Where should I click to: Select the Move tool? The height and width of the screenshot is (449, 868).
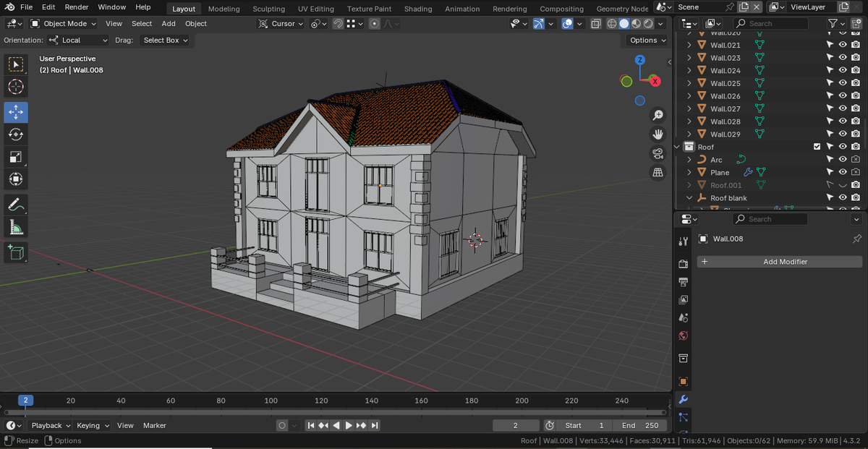point(16,112)
